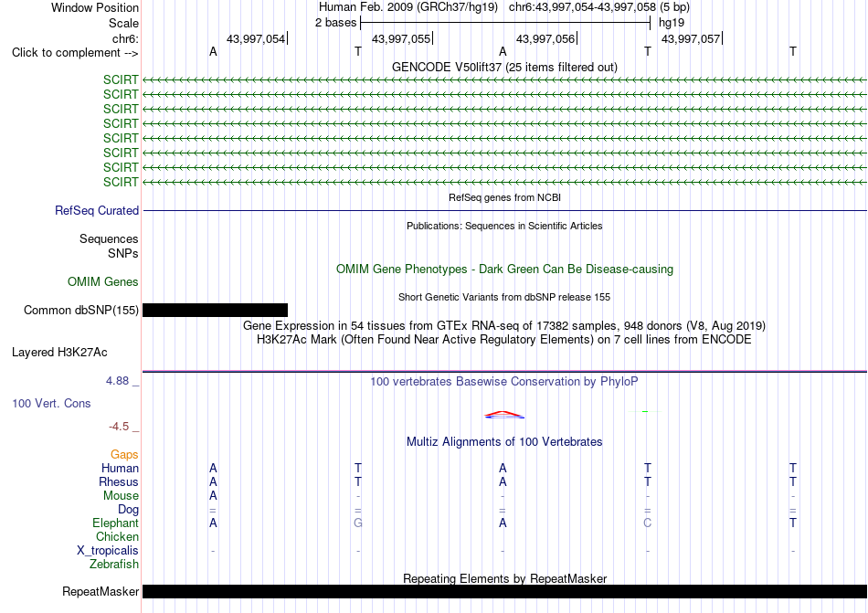
Task: Open Publications: Sequences in Scientific Articles title
Action: pyautogui.click(x=504, y=226)
